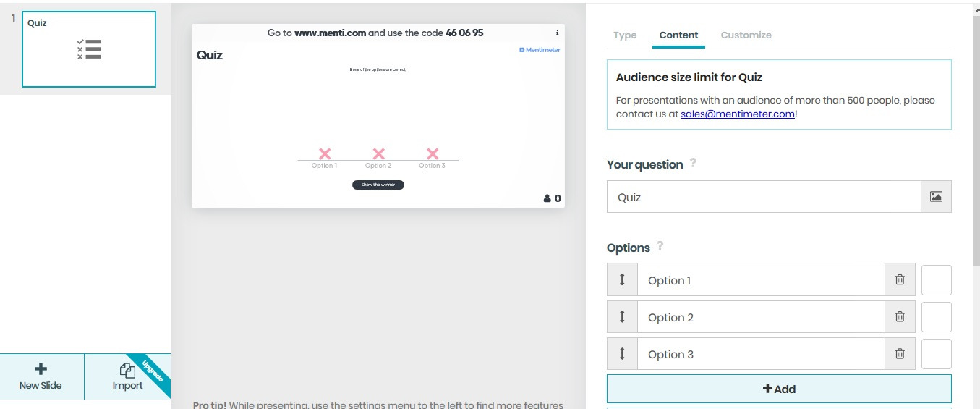980x409 pixels.
Task: Click the reorder arrow handle for Option 3
Action: click(x=622, y=354)
